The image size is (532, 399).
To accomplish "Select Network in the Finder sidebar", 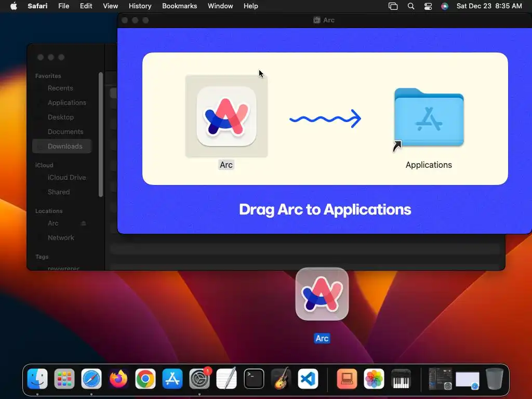I will (62, 238).
